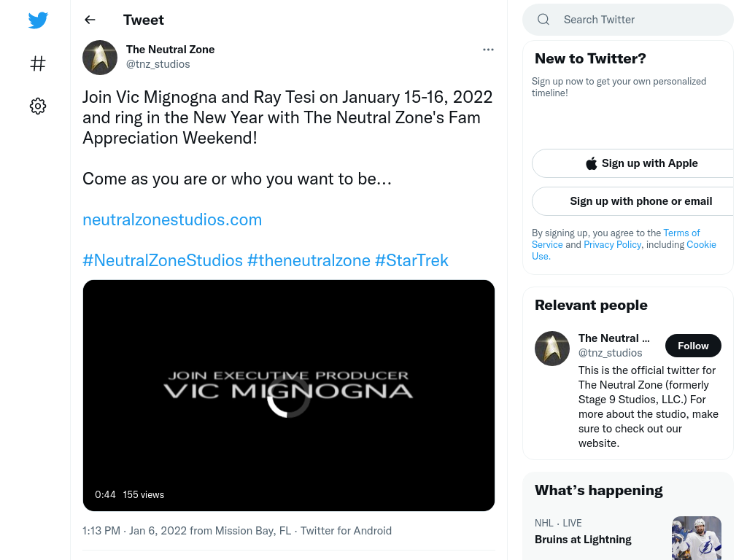Open the Terms of Service link
This screenshot has height=560, width=747.
click(x=616, y=238)
